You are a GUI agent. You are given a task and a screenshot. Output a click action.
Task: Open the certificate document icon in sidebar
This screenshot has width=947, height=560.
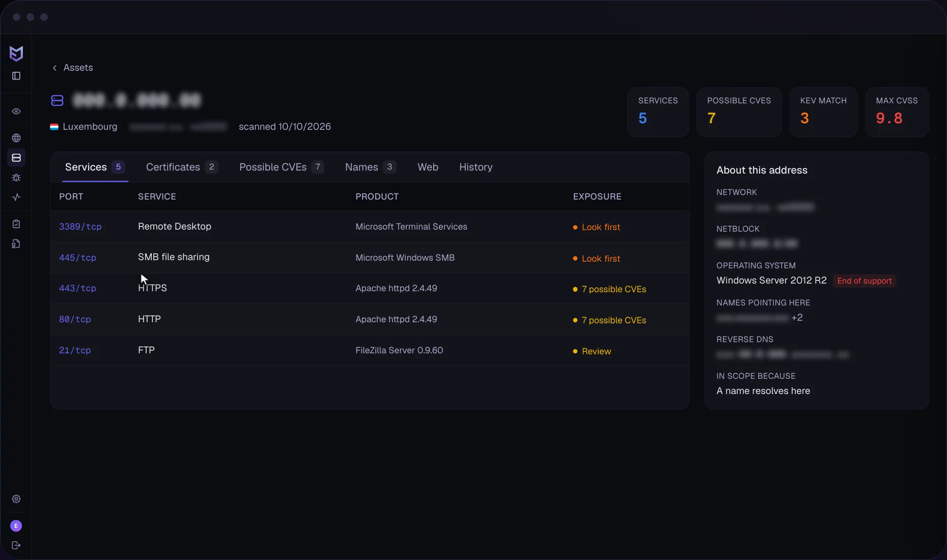pos(16,244)
